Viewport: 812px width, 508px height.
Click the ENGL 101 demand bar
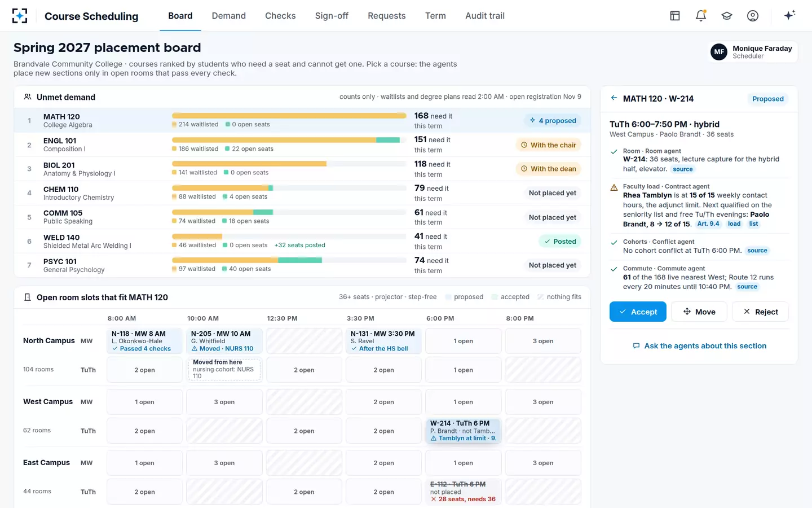click(289, 140)
